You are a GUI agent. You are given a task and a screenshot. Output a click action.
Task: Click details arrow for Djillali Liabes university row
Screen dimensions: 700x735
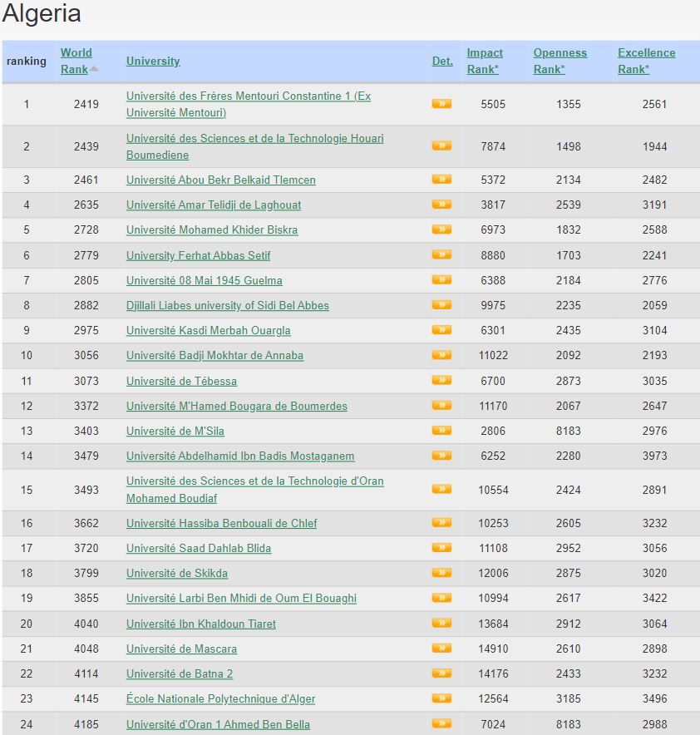tap(441, 304)
